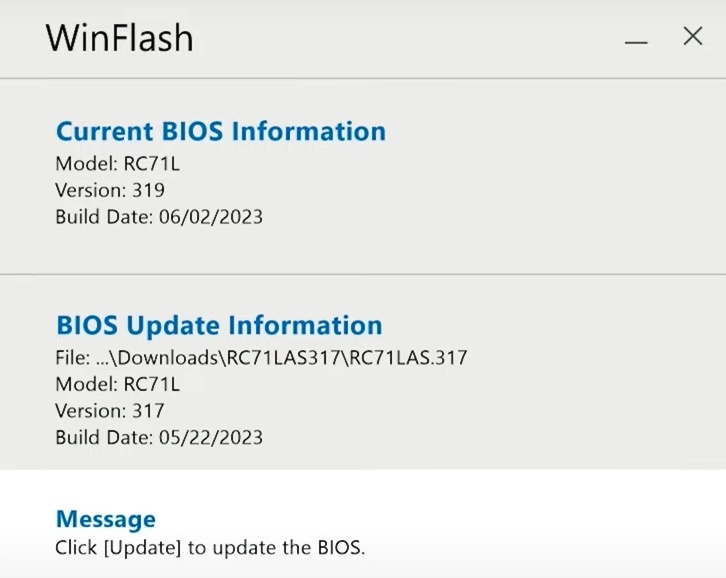The width and height of the screenshot is (726, 578).
Task: Click the Version: 317 text
Action: pyautogui.click(x=110, y=410)
